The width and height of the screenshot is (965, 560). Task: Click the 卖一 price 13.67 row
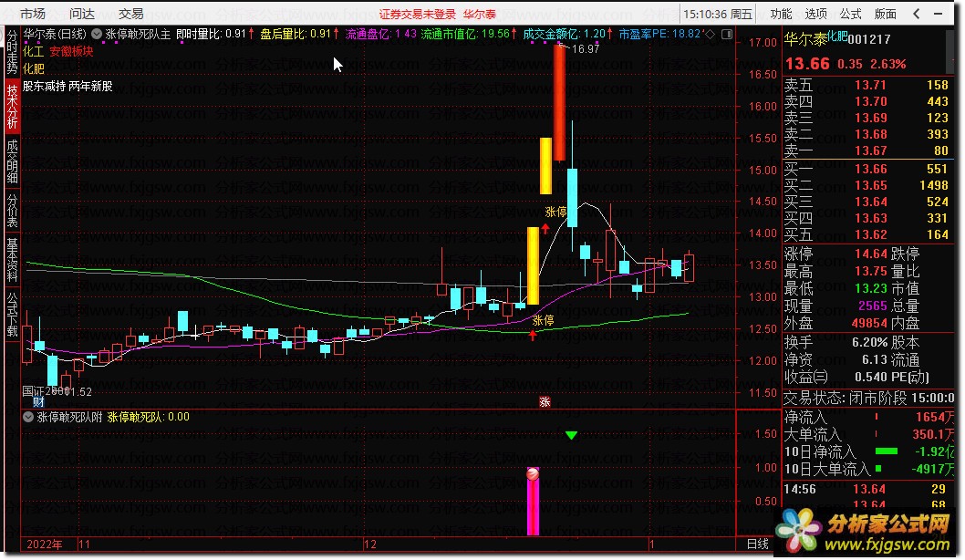pyautogui.click(x=867, y=150)
